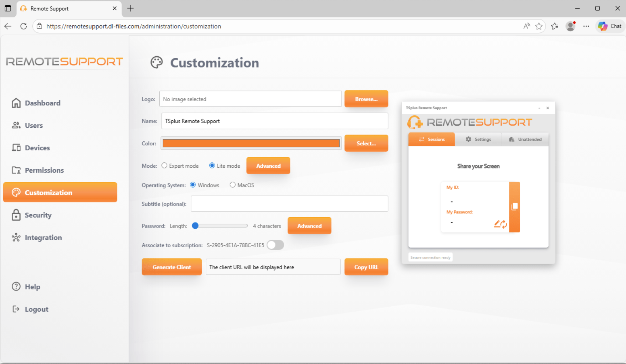The image size is (626, 364).
Task: Select Expert mode radio button
Action: tap(164, 166)
